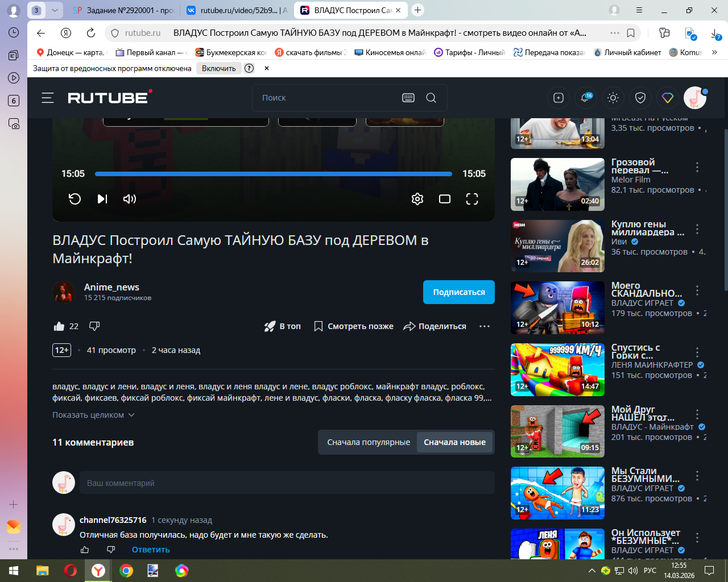This screenshot has height=582, width=728.
Task: Toggle theater mode in the video player
Action: [445, 199]
